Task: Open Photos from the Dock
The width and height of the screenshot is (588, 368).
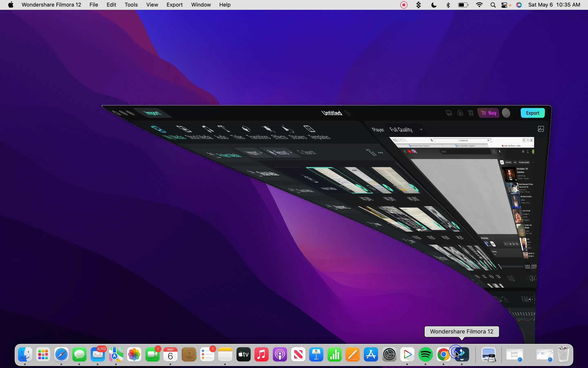Action: tap(134, 354)
